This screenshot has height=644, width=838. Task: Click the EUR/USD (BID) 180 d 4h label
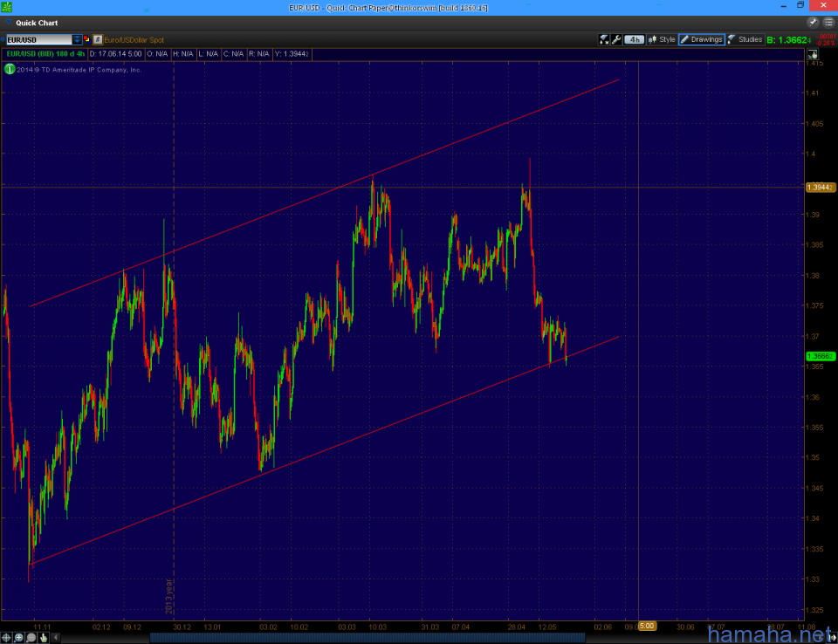point(45,54)
